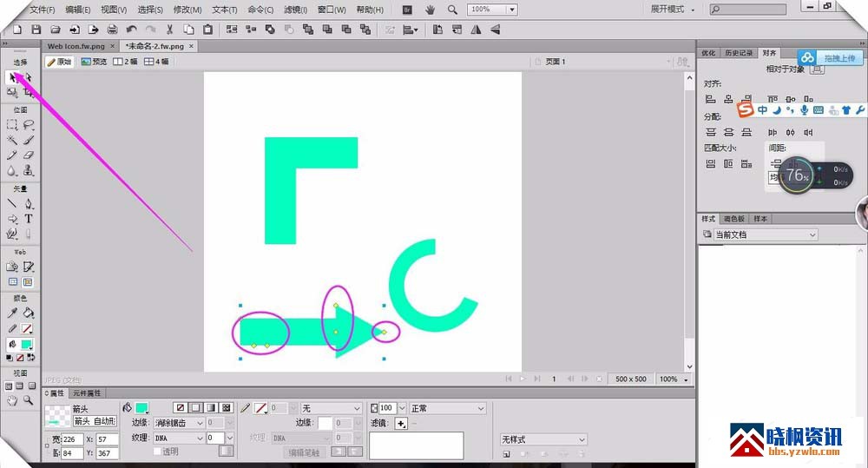Screen dimensions: 868x468
Task: Pick the Slice tool
Action: pyautogui.click(x=29, y=267)
